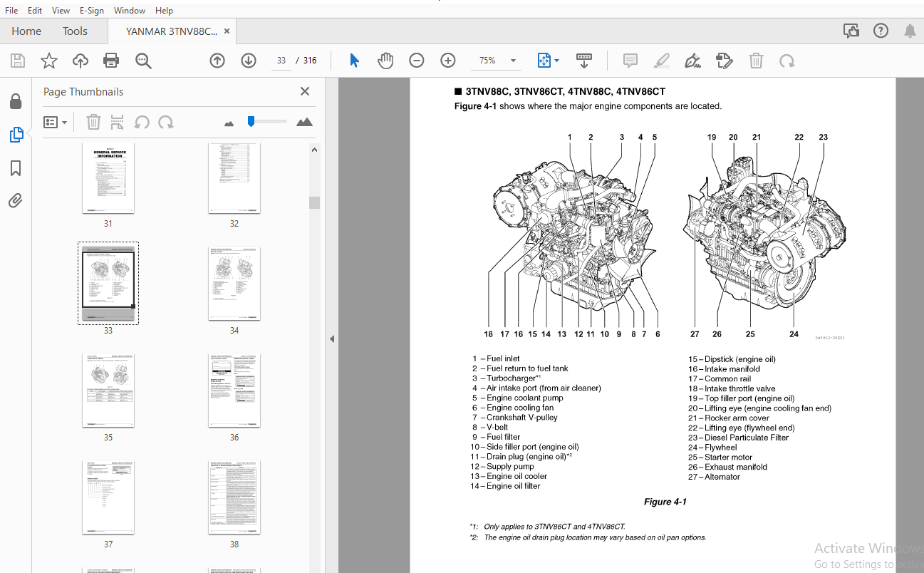Open the Help menu
Viewport: 924px width, 573px height.
click(164, 11)
